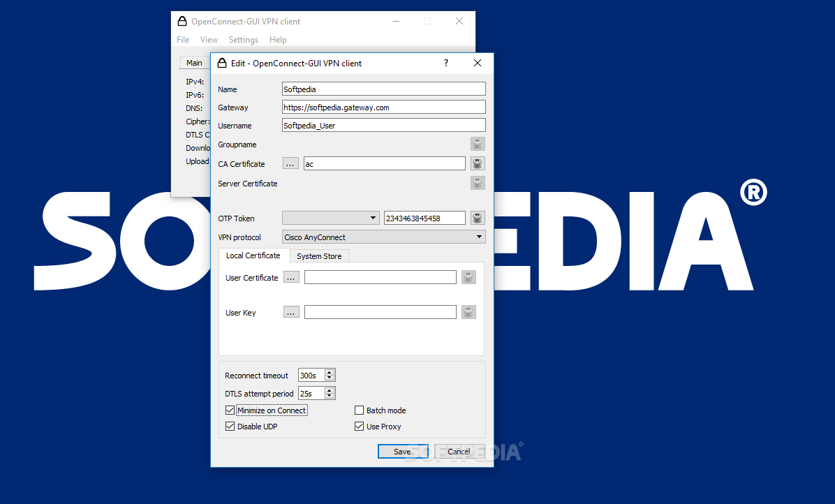Click the OTP Token value field
Screen dimensions: 835x504
(424, 218)
